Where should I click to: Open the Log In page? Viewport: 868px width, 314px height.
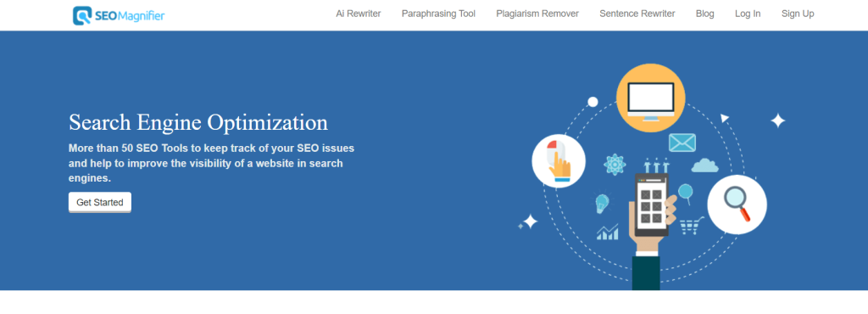(x=748, y=14)
